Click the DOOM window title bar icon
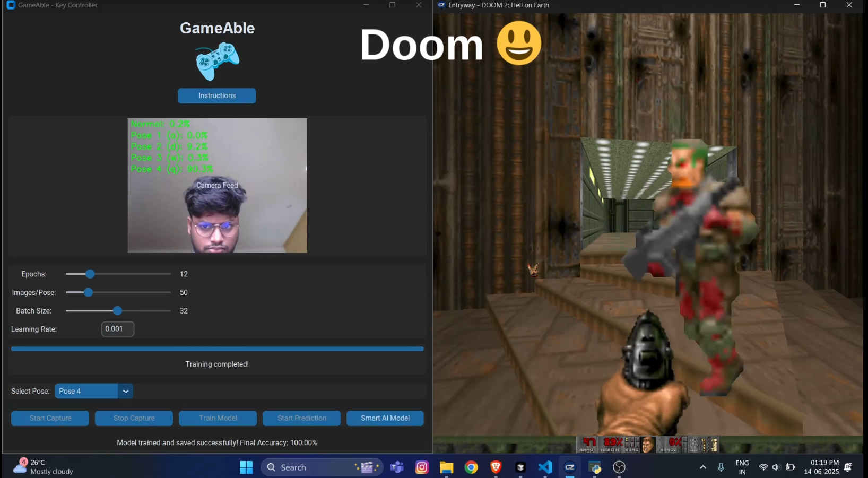This screenshot has height=478, width=868. pos(441,5)
